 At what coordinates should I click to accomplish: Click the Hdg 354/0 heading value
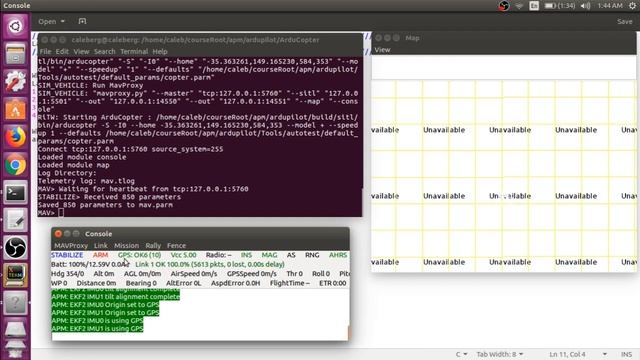coord(67,273)
